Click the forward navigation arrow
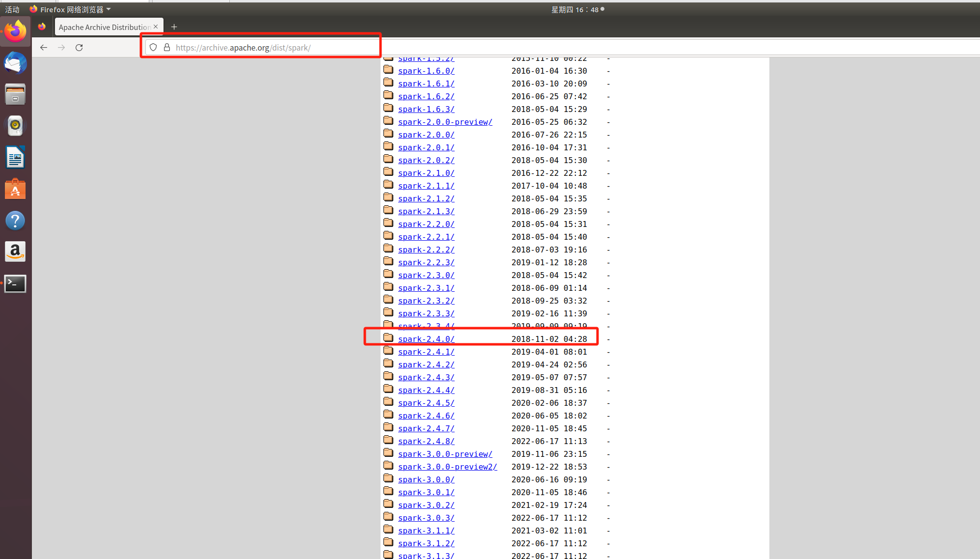The height and width of the screenshot is (559, 980). pyautogui.click(x=61, y=48)
